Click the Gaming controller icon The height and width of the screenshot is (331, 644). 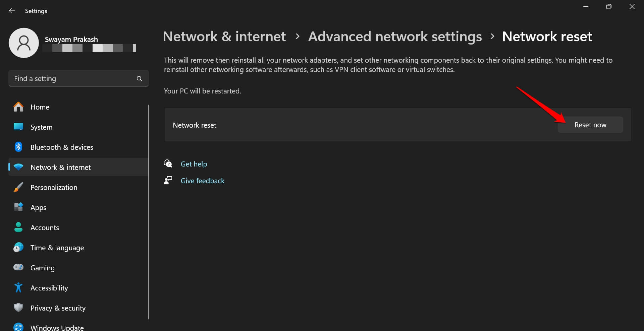pyautogui.click(x=18, y=267)
